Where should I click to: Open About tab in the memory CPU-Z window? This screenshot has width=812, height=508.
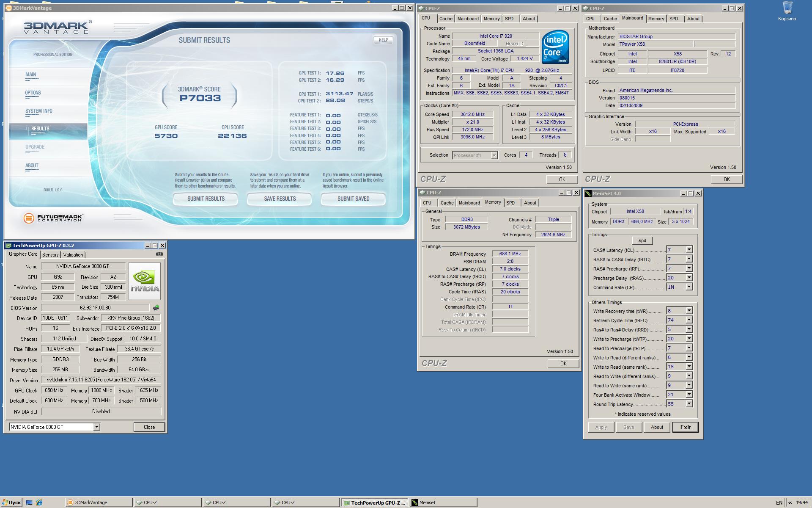coord(530,203)
